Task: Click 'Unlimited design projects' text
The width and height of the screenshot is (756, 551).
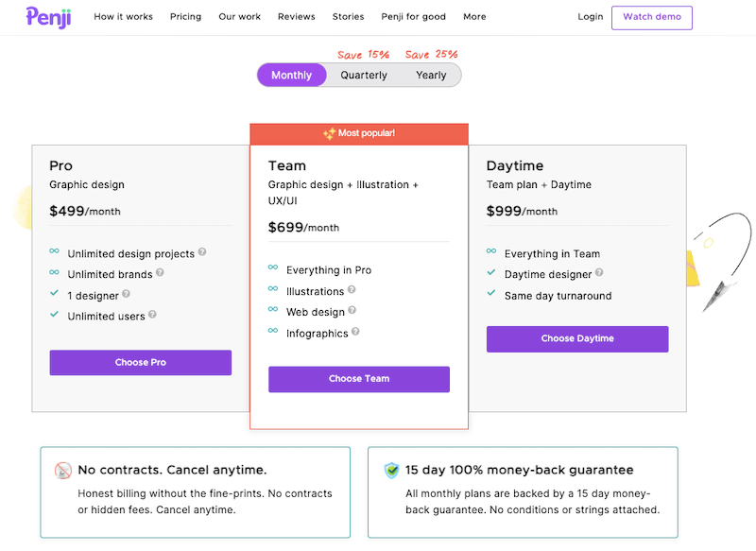Action: point(131,254)
